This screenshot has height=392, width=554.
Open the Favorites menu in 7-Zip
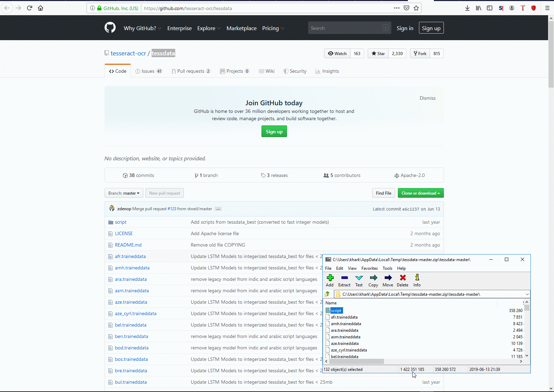(x=369, y=268)
